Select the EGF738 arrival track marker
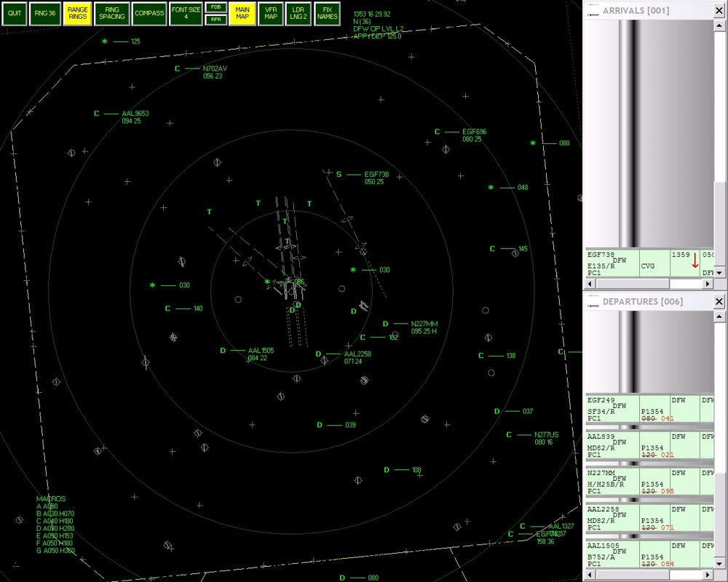 [339, 175]
